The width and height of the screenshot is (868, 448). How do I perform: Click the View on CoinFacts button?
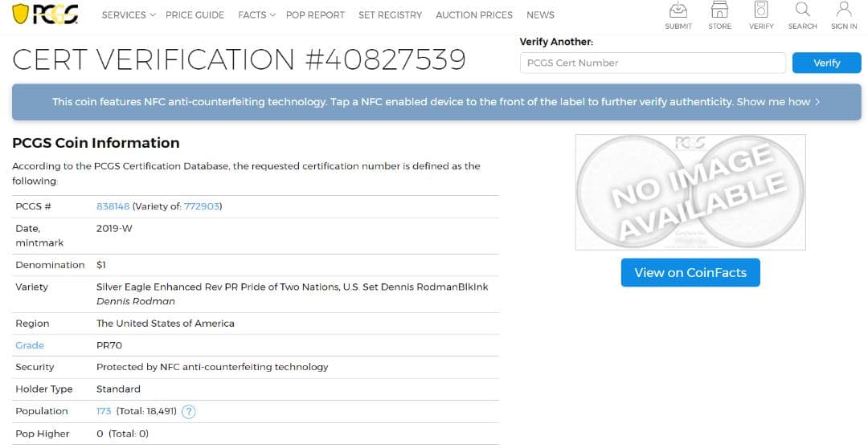coord(690,272)
